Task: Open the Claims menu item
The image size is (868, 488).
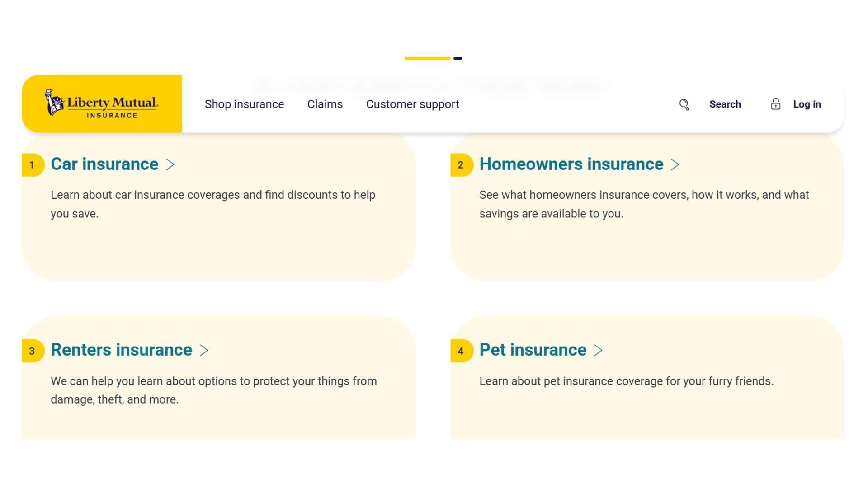Action: tap(325, 104)
